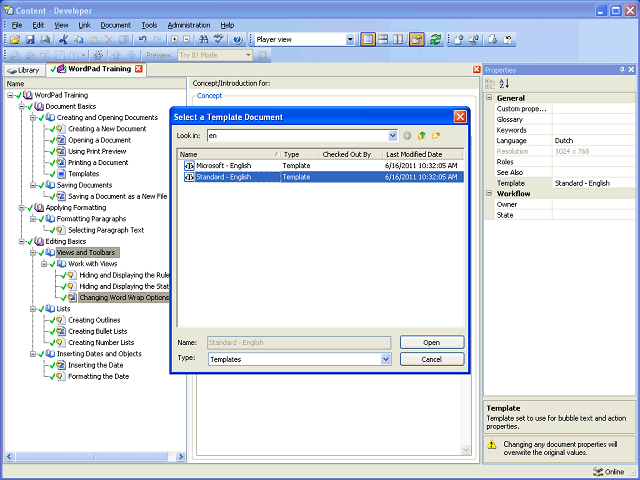Viewport: 640px width, 480px height.
Task: Click the Copy toolbar icon
Action: point(78,40)
